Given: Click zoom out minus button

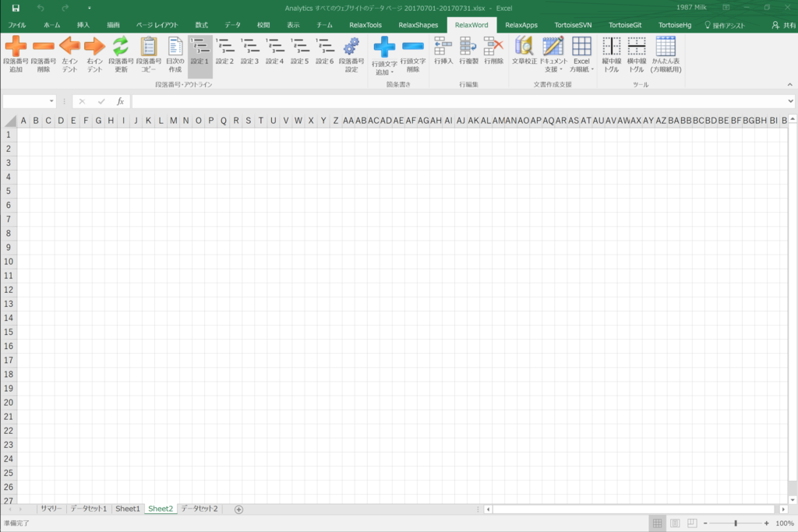Looking at the screenshot, I should click(705, 523).
